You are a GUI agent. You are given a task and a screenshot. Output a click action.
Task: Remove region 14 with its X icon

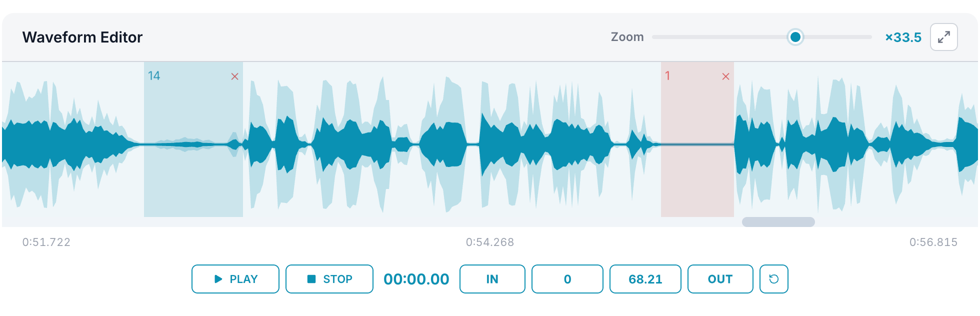pyautogui.click(x=234, y=76)
